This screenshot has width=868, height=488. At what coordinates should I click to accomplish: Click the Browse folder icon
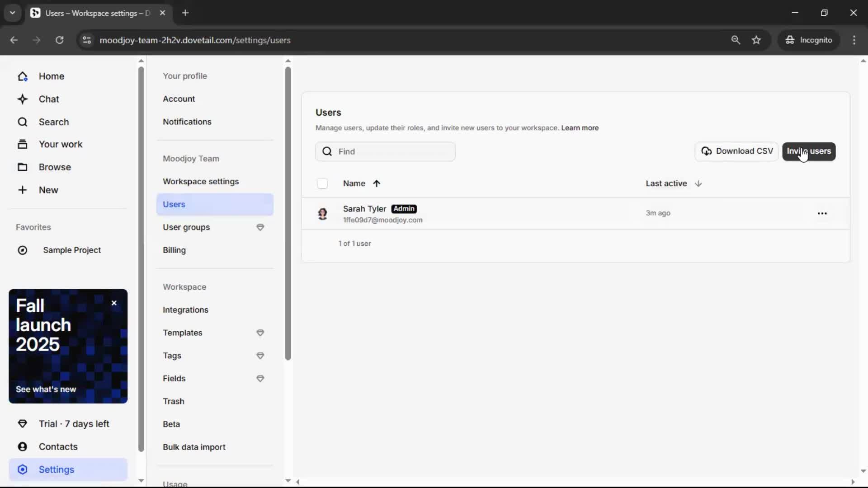23,167
